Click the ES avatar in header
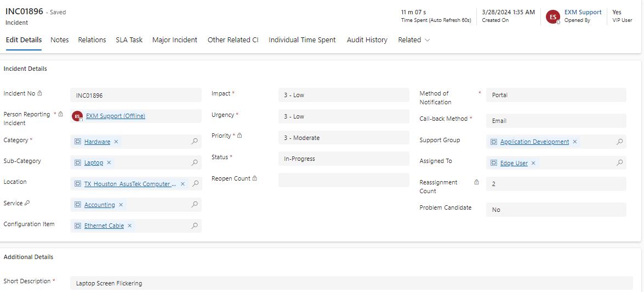 (552, 17)
